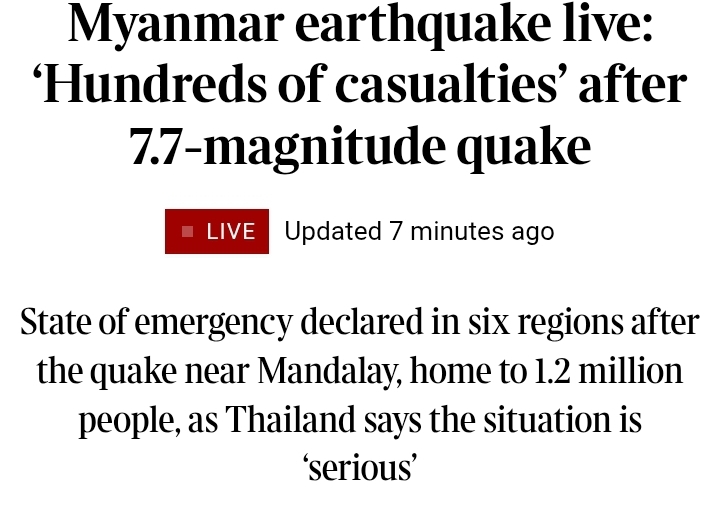Click the word 'earthquake' in the headline

[x=422, y=24]
